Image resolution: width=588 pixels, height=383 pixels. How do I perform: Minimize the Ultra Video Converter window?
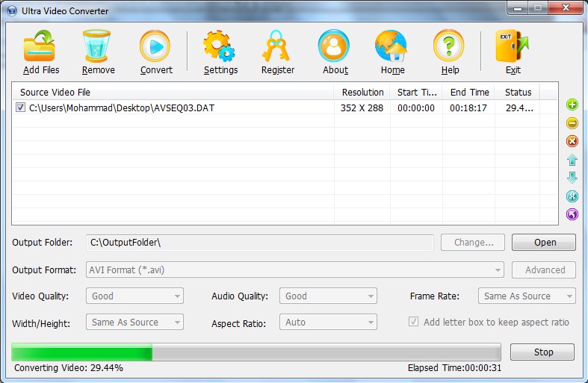click(x=518, y=8)
